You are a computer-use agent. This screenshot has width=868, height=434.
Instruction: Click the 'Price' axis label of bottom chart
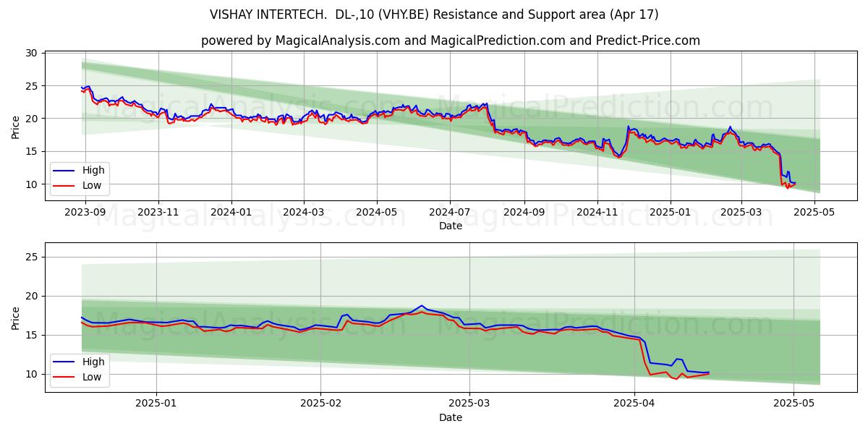16,318
